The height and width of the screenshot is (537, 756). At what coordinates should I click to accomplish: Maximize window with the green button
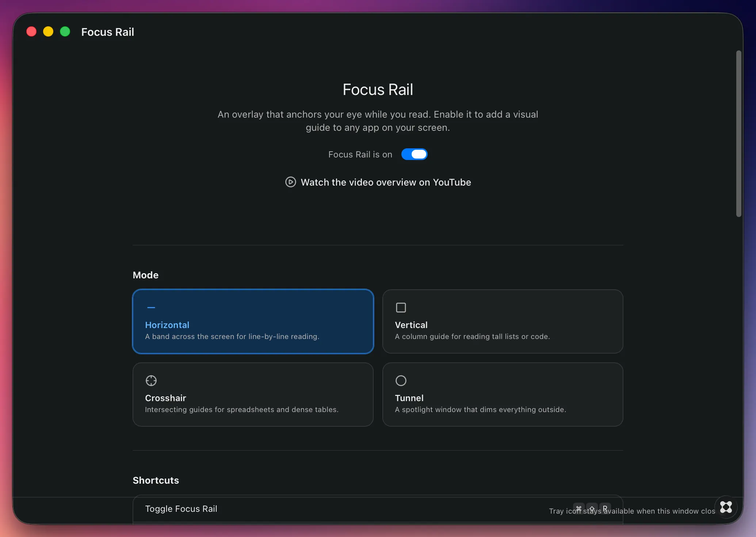(65, 32)
